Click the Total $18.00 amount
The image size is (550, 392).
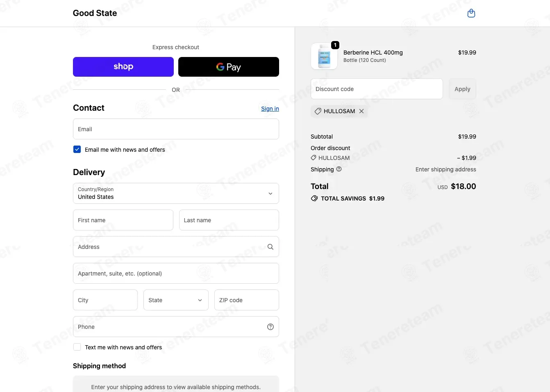pos(464,187)
